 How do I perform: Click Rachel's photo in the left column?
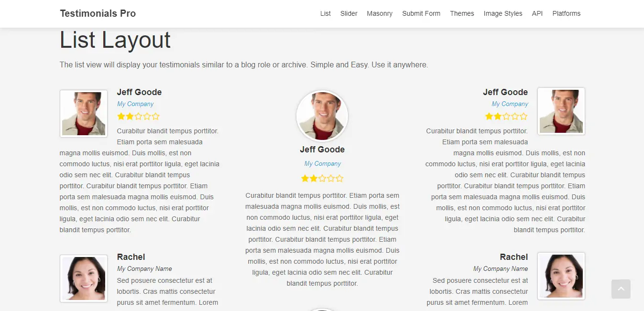[x=84, y=279]
